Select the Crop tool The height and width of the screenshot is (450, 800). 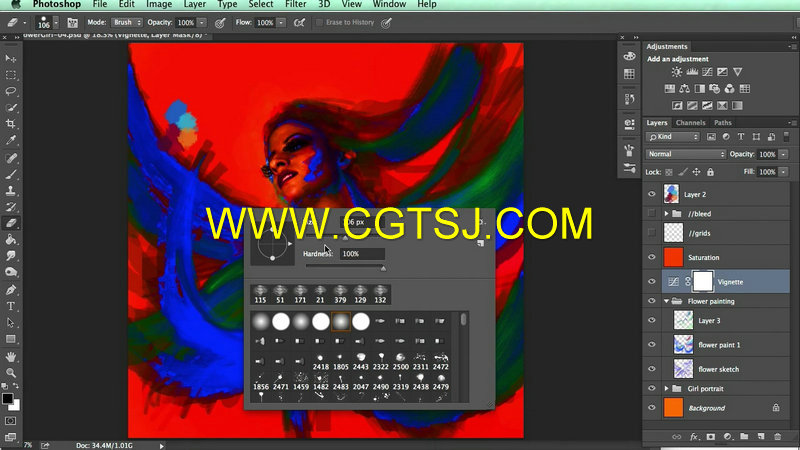click(11, 124)
